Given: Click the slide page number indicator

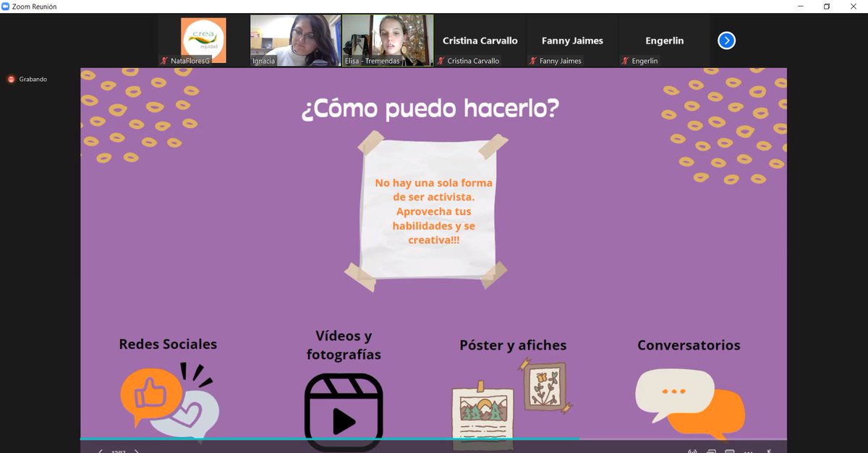Looking at the screenshot, I should pos(118,451).
